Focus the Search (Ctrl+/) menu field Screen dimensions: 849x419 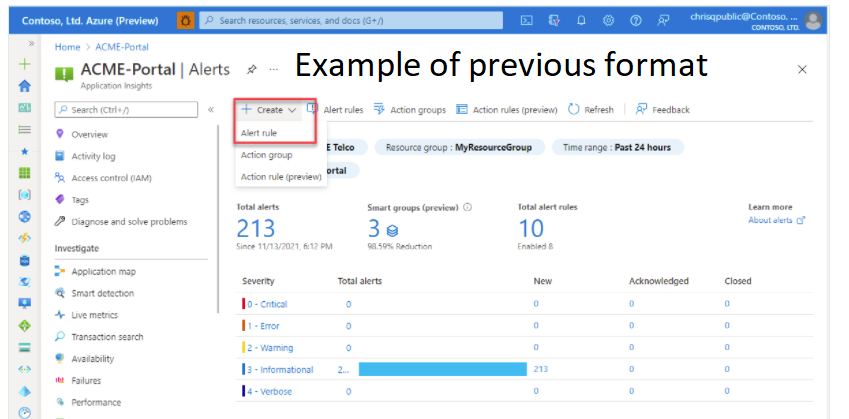point(126,109)
